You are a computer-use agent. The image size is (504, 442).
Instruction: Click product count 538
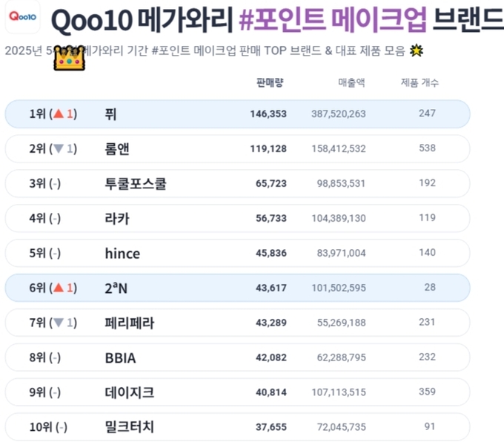tap(427, 148)
